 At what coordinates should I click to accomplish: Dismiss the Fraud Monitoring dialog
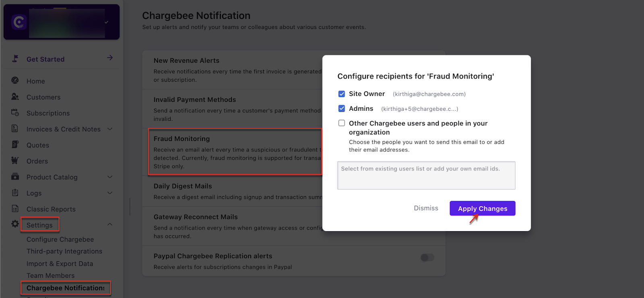426,208
